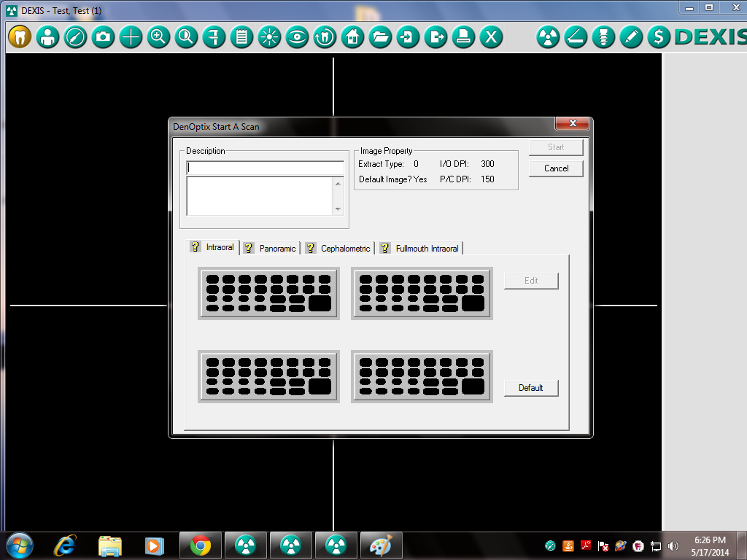747x560 pixels.
Task: Click the Start button
Action: tap(556, 147)
